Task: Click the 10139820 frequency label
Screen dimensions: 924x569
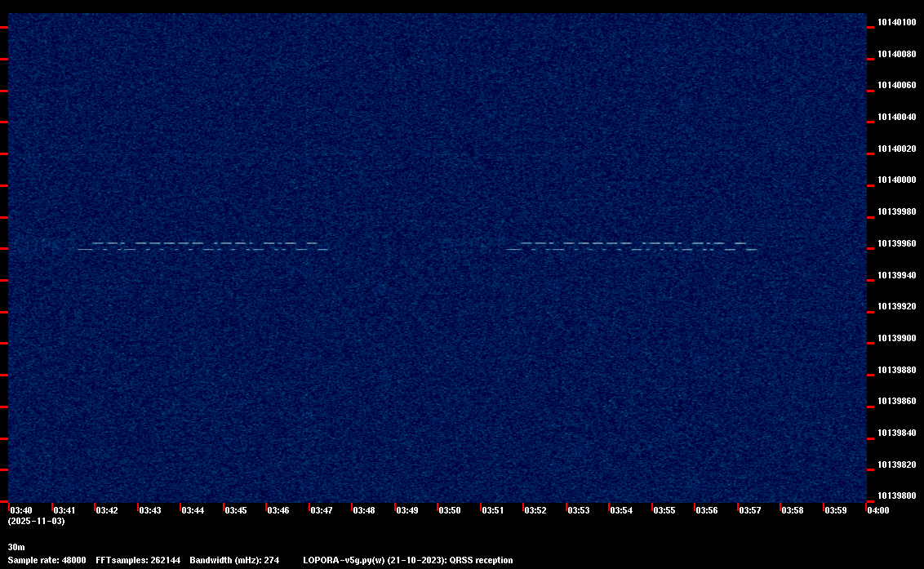Action: click(x=897, y=465)
